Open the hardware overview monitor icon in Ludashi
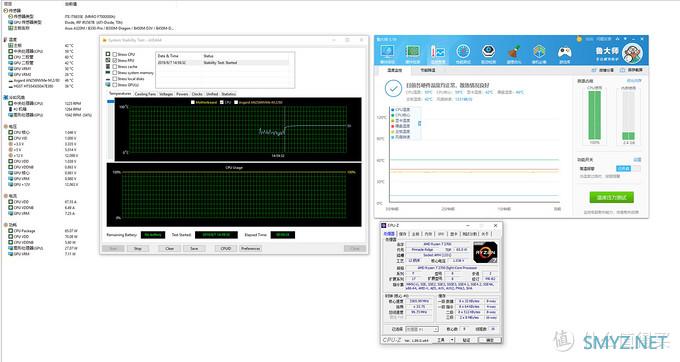 [x=387, y=52]
